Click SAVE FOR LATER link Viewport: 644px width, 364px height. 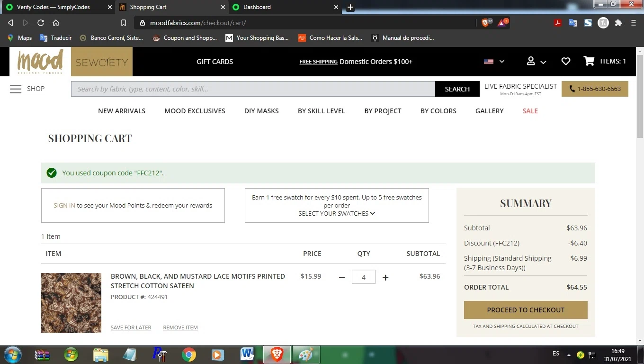click(x=131, y=328)
